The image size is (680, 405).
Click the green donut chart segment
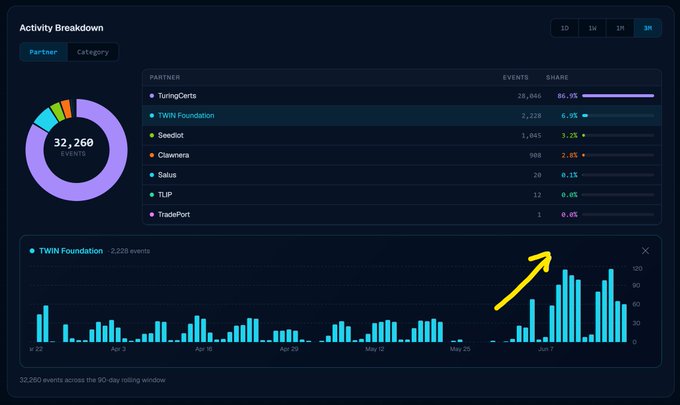point(57,112)
